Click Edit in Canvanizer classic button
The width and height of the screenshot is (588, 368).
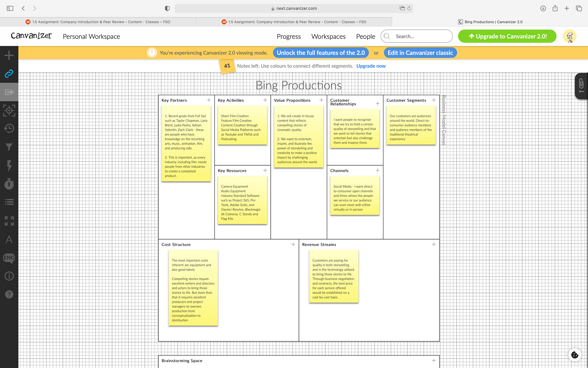pos(420,53)
